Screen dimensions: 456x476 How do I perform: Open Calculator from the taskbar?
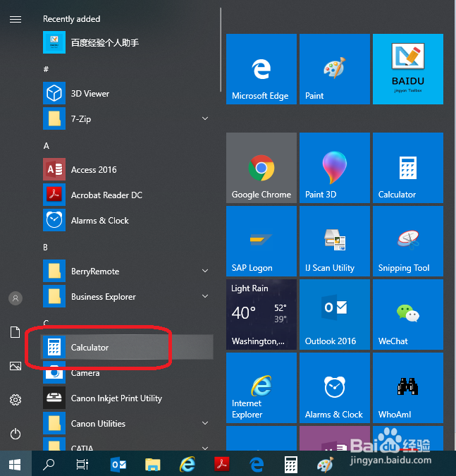[x=290, y=465]
